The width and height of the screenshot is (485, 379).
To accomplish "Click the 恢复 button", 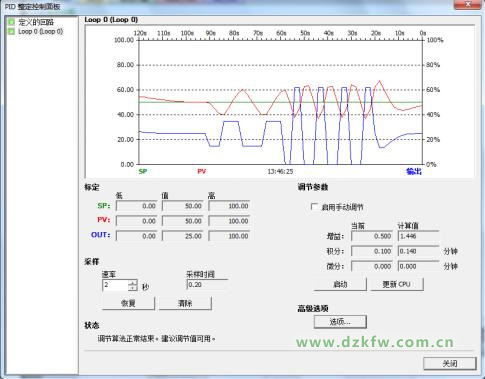I will (128, 303).
